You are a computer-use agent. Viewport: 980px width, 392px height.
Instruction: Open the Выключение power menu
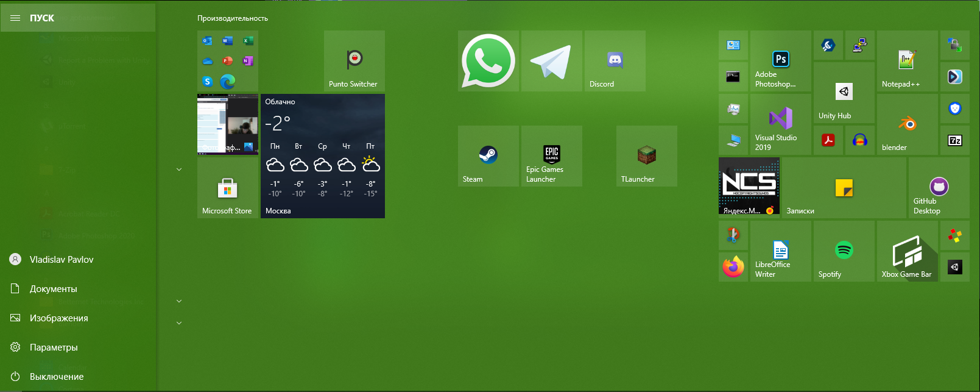pos(78,377)
